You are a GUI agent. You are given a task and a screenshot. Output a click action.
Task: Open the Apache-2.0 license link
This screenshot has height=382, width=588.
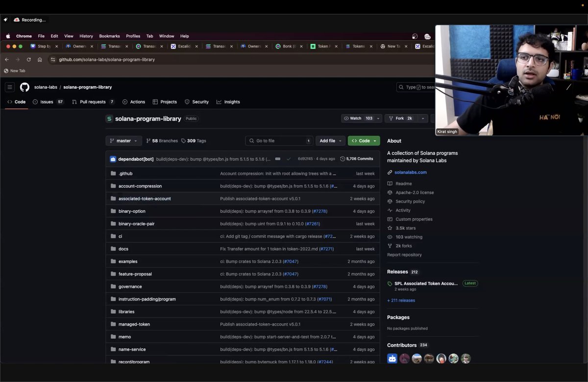pos(415,193)
